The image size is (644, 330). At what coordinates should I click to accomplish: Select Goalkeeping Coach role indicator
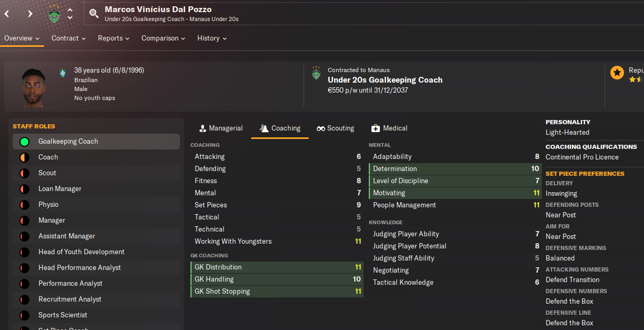[24, 142]
